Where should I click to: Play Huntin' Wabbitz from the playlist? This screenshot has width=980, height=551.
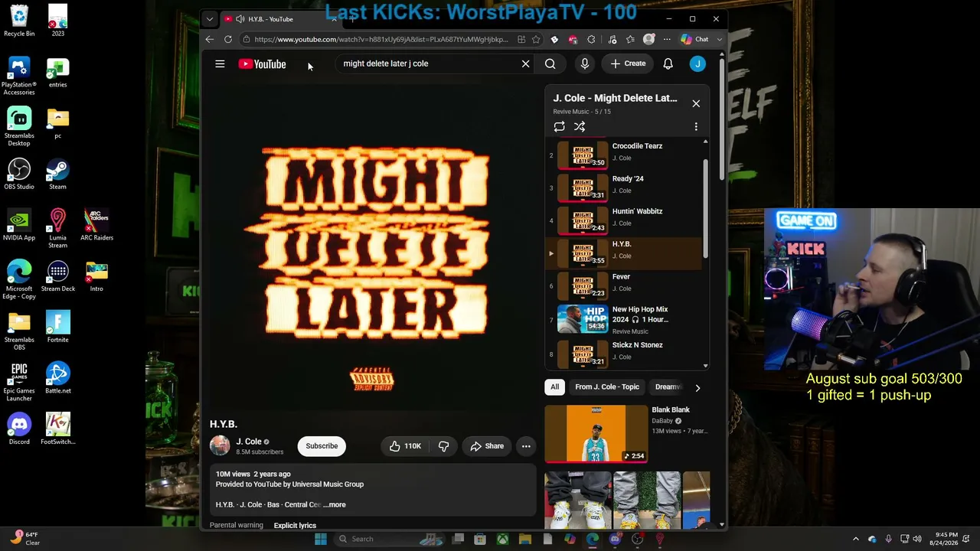[624, 220]
